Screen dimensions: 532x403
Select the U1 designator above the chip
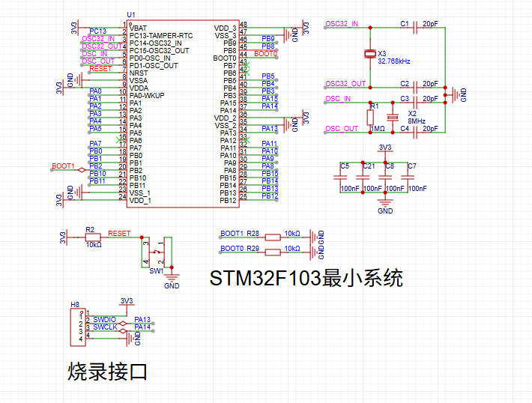click(x=131, y=15)
